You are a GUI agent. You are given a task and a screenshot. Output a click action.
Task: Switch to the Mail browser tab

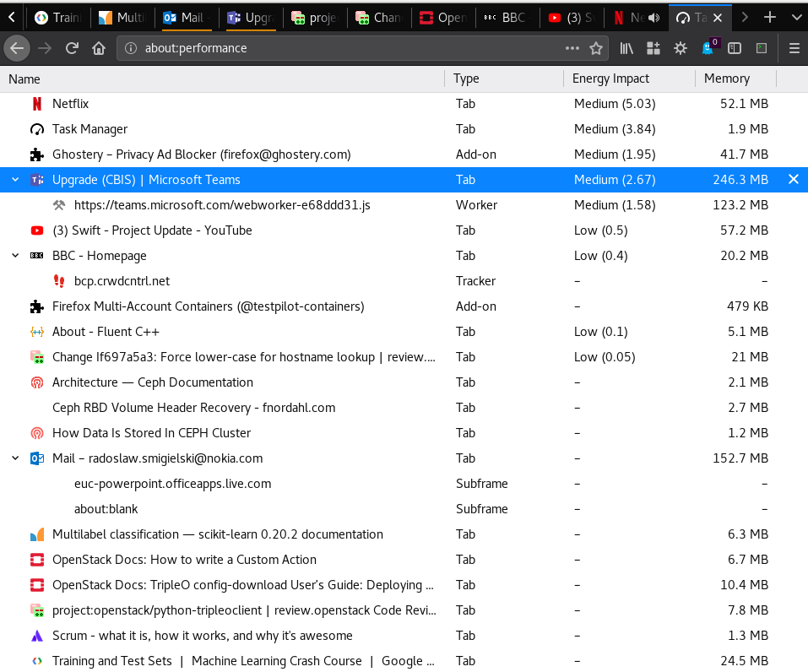click(x=186, y=18)
